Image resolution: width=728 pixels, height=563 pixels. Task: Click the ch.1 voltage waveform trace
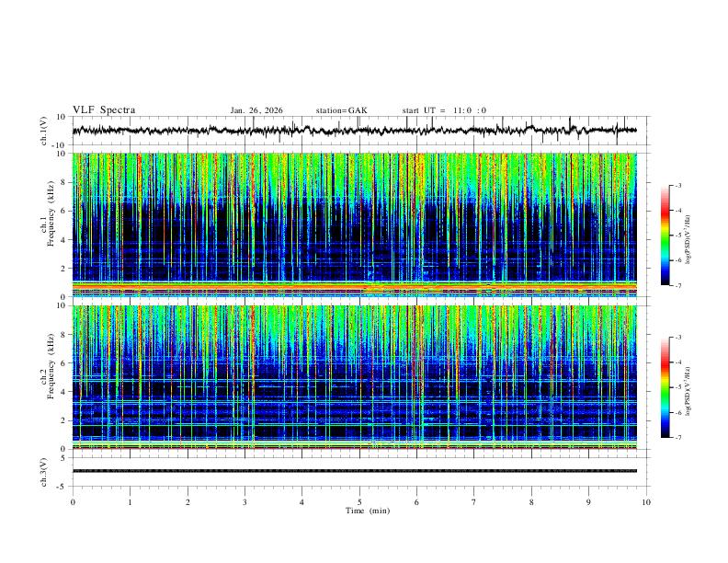coord(354,131)
